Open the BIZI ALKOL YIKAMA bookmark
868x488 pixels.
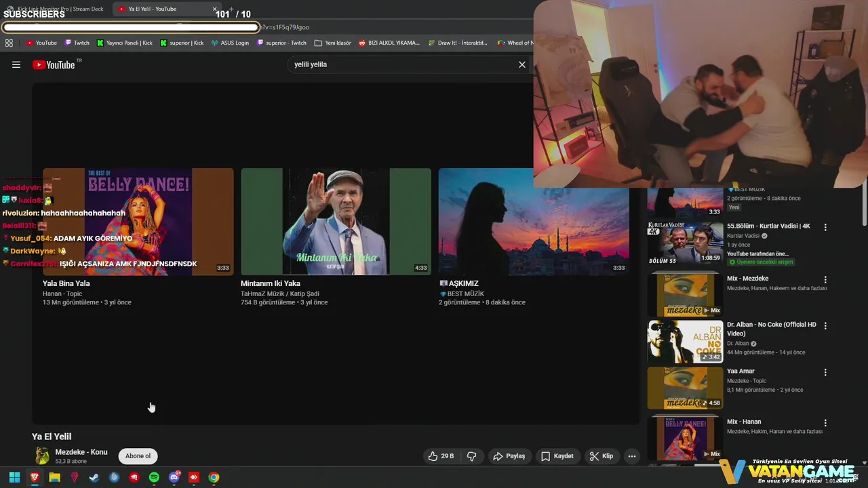pyautogui.click(x=389, y=43)
